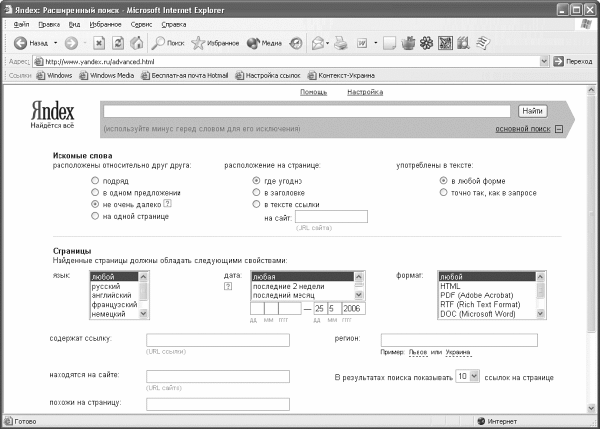Open the address bar dropdown arrow
600x429 pixels.
tap(544, 61)
